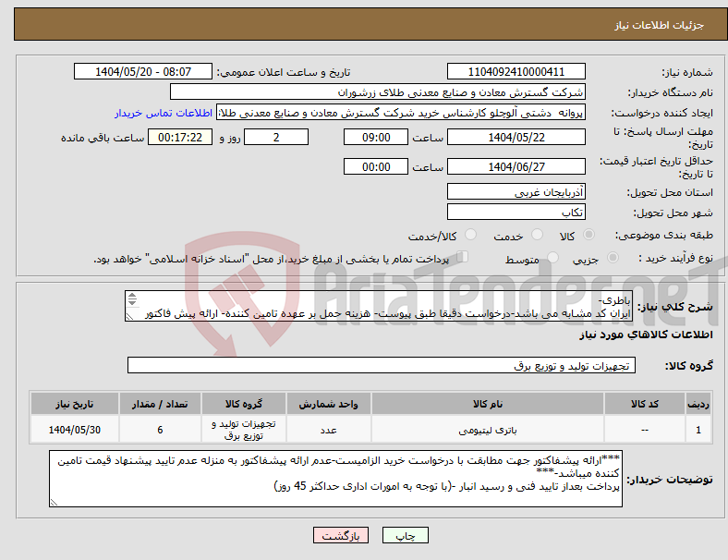The image size is (728, 560).
Task: Click response deadline date 1404/05/22
Action: 516,137
